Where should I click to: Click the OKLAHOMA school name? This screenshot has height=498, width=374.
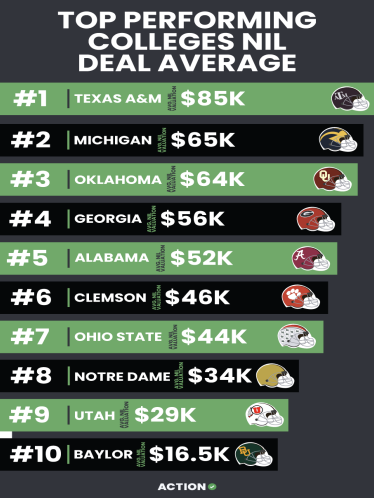click(x=118, y=180)
